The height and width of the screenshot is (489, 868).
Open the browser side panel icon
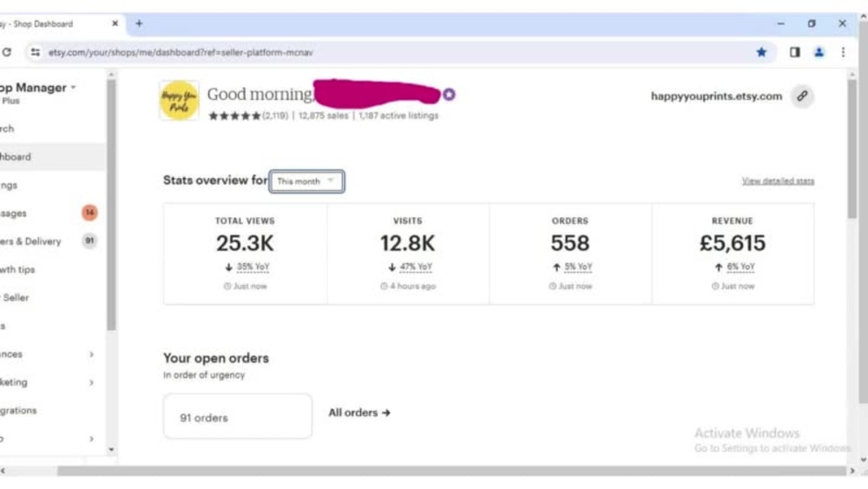point(794,52)
